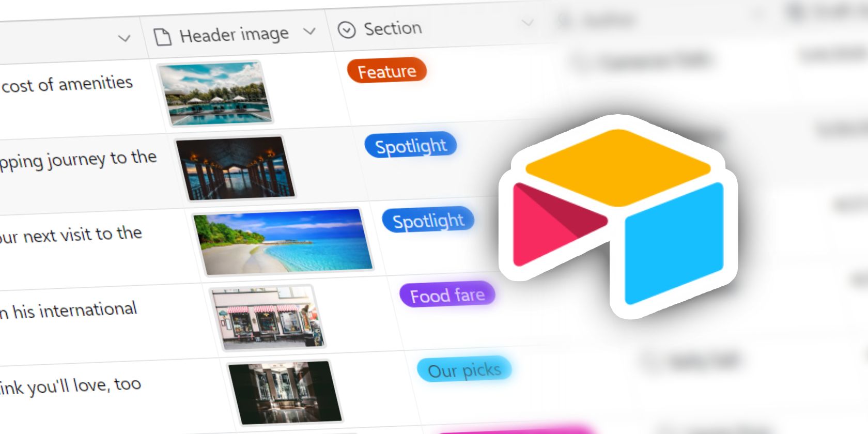Select the cell reading "ink you'll love, too"
Image resolution: width=868 pixels, height=434 pixels.
point(70,386)
